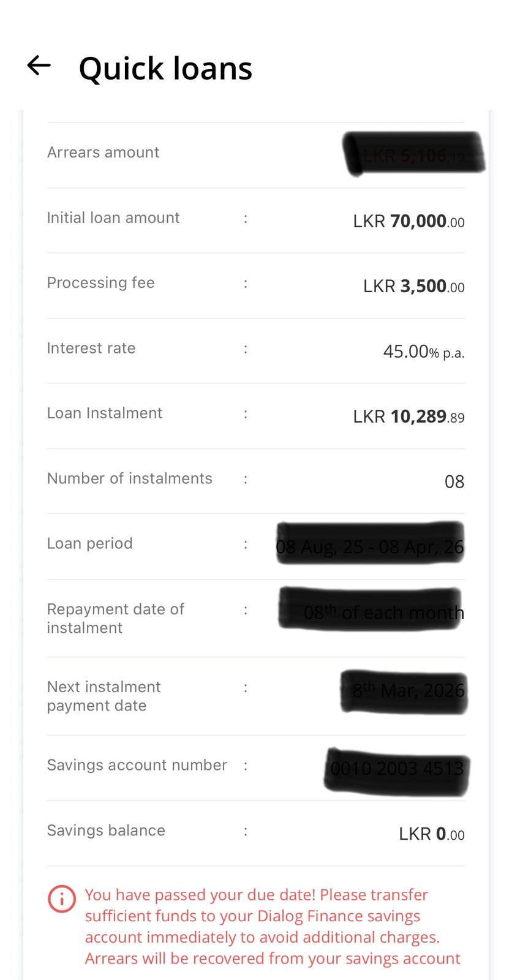Click the red overdue warning message text
Screen dimensions: 512x980
pyautogui.click(x=272, y=927)
